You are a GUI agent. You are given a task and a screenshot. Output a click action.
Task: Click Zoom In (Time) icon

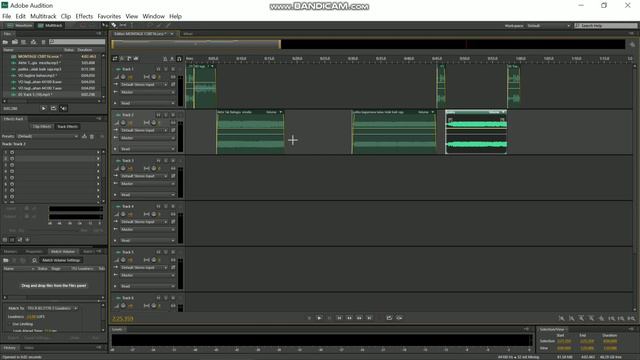(582, 318)
